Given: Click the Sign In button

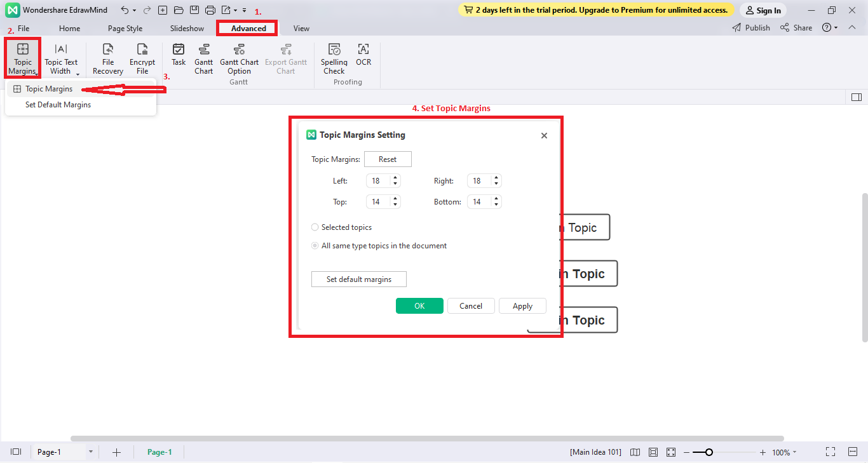Looking at the screenshot, I should tap(763, 10).
